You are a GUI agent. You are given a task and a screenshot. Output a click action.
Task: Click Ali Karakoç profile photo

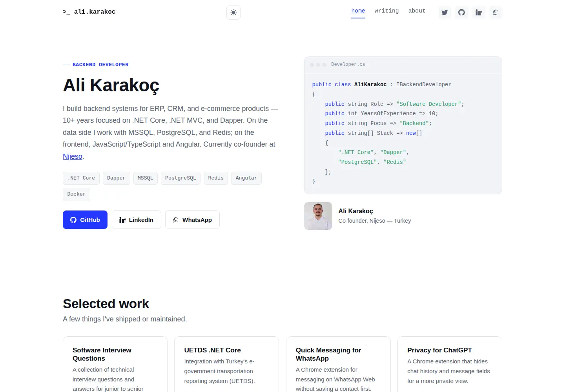point(318,216)
